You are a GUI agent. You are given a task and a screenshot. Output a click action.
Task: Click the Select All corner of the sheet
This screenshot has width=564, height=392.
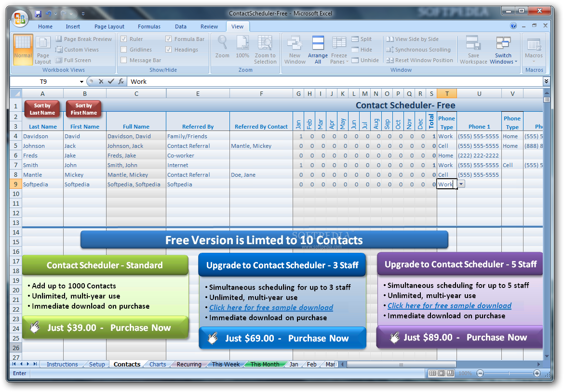[x=16, y=94]
